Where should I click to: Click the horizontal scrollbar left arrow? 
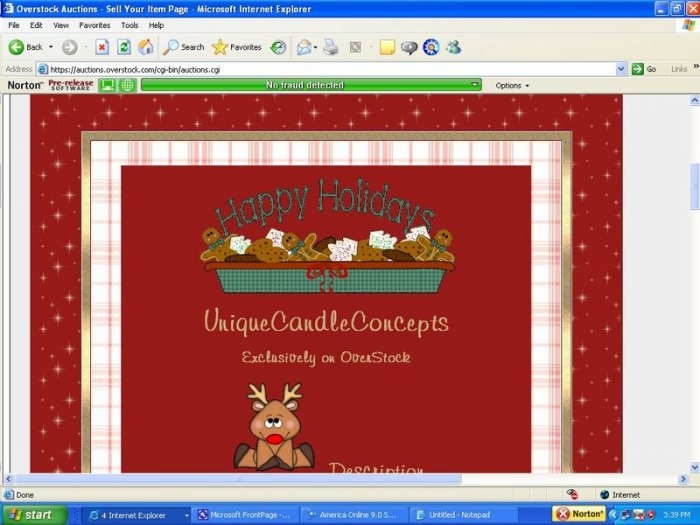tap(8, 479)
